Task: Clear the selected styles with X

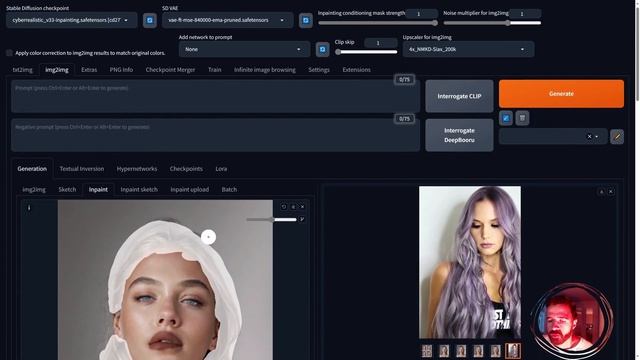Action: point(589,137)
